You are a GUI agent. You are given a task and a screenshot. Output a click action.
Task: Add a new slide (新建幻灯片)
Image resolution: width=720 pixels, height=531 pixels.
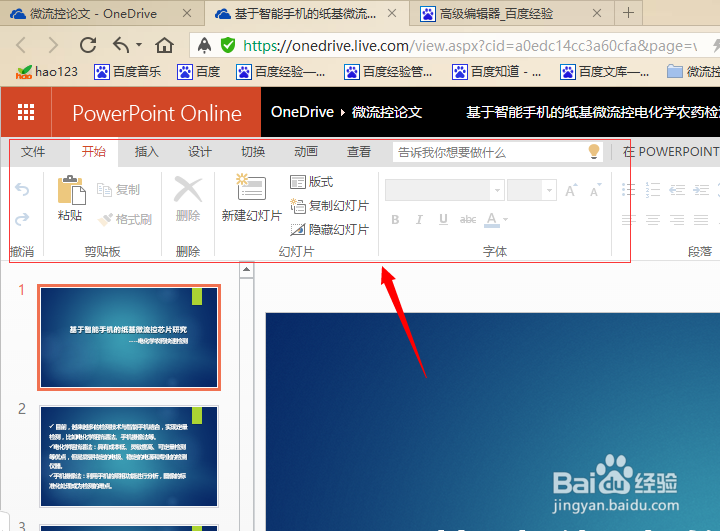pyautogui.click(x=251, y=198)
